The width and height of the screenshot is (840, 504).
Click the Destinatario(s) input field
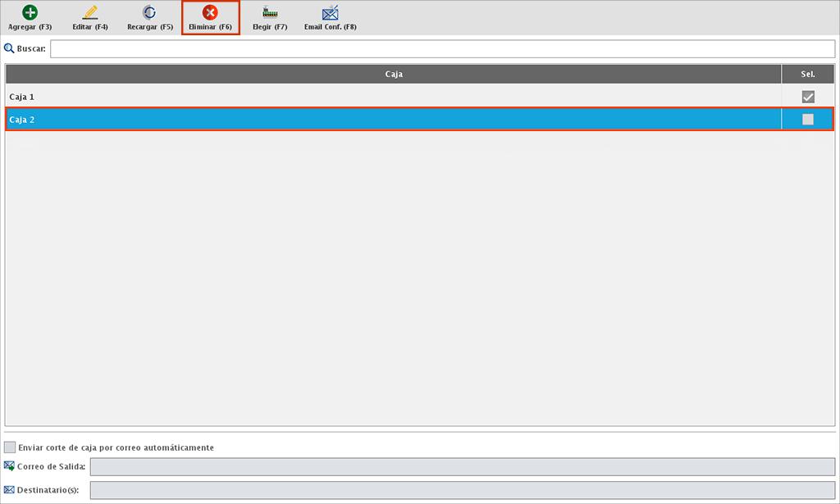pos(462,490)
